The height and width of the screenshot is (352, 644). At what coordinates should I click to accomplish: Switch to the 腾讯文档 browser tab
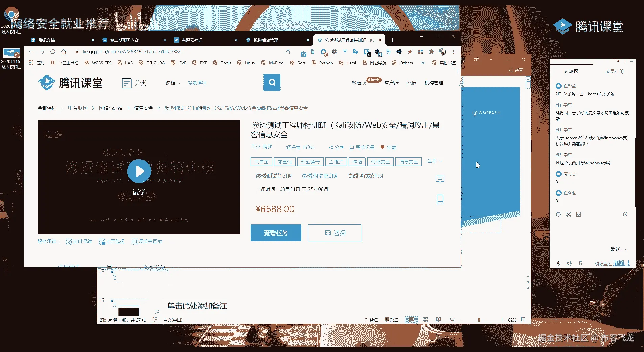pos(62,40)
